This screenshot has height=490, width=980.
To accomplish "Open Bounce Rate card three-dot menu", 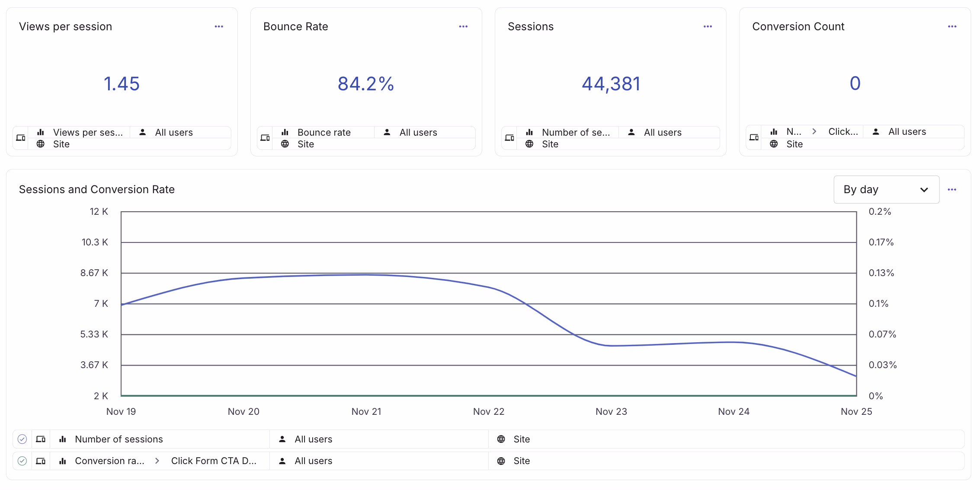I will coord(463,27).
